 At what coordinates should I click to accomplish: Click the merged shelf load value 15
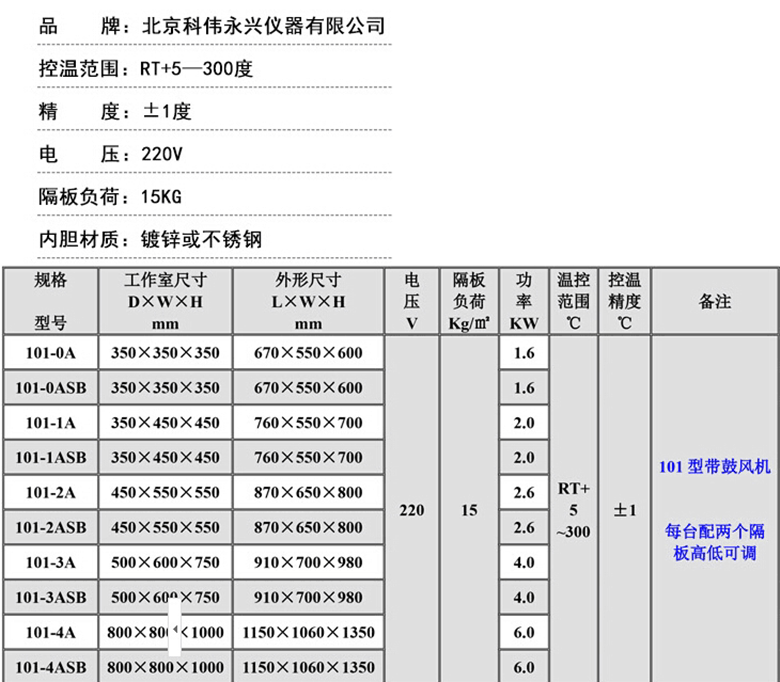coord(469,510)
